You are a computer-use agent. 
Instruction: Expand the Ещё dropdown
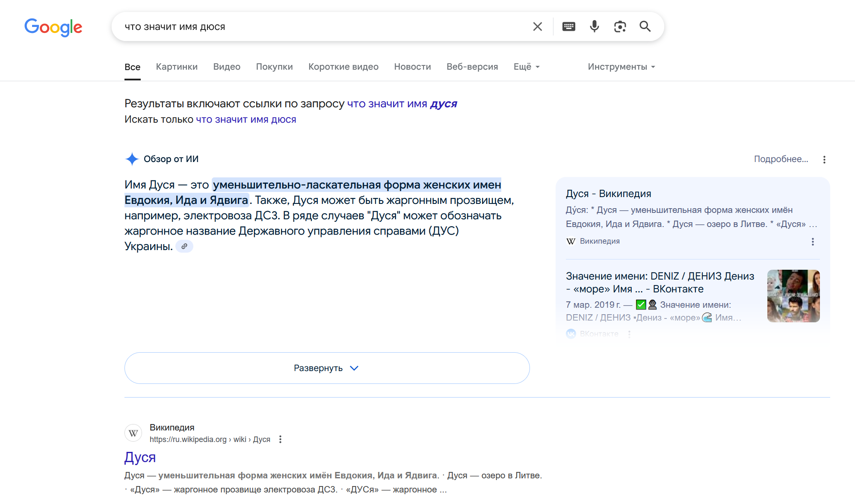(527, 67)
